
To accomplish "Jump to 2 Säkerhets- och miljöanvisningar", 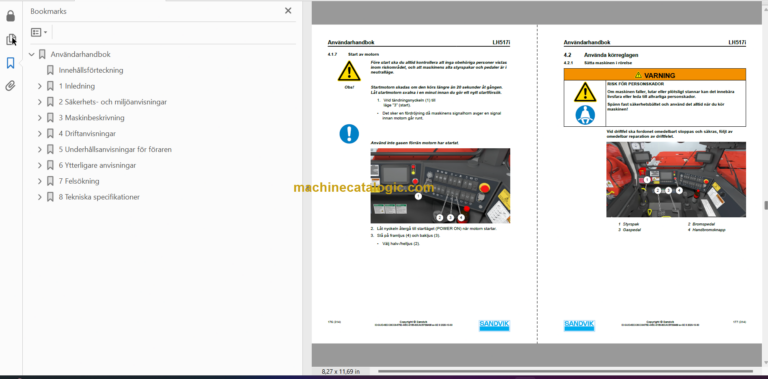I will pos(113,102).
